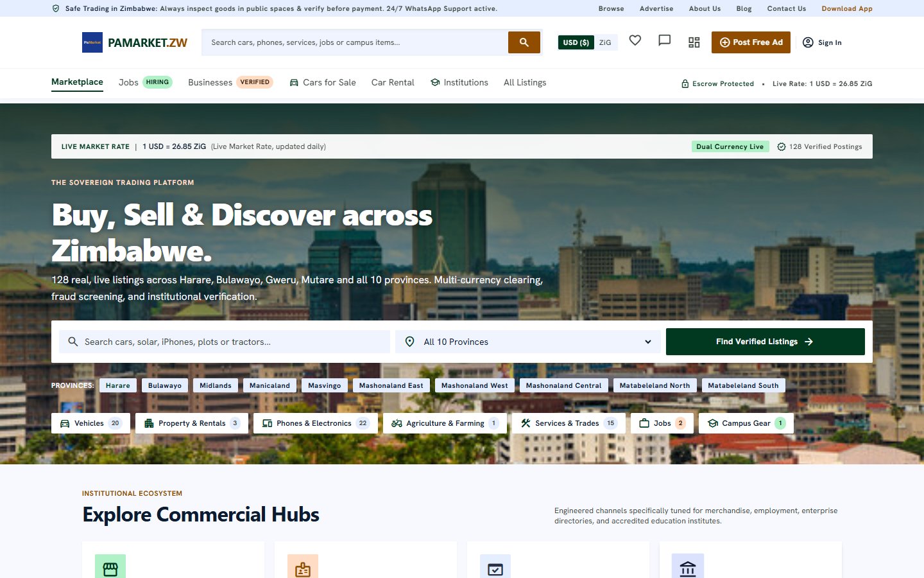Select the Agriculture & Farming category chip

point(445,423)
